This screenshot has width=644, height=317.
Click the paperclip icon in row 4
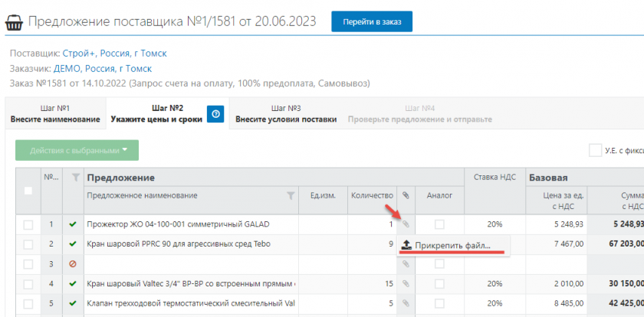(x=406, y=284)
